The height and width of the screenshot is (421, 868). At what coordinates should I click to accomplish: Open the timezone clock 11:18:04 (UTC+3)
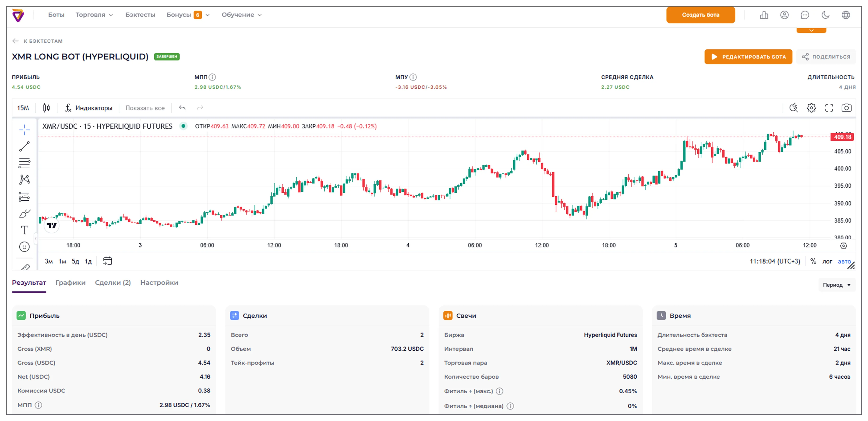(775, 261)
